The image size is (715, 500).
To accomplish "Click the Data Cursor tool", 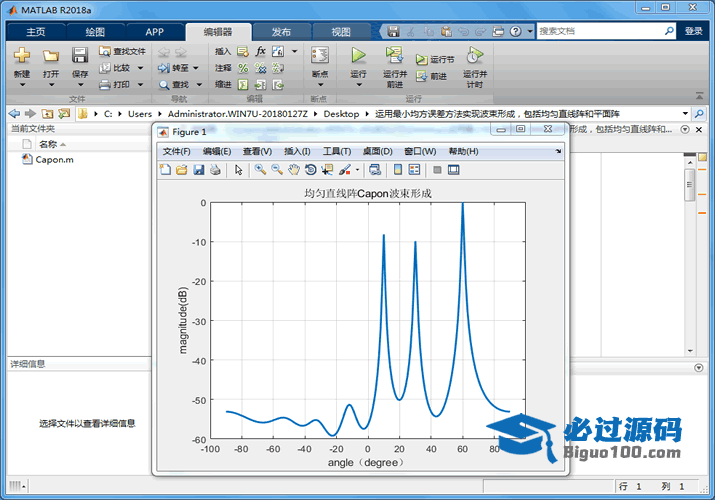I will point(327,170).
